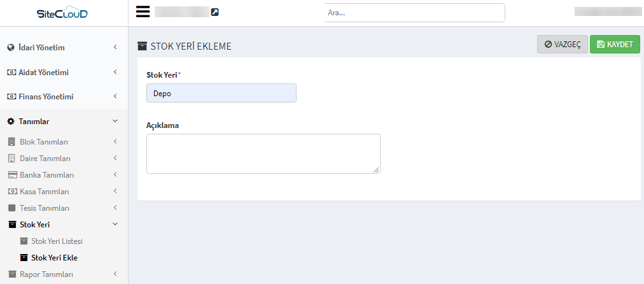Image resolution: width=644 pixels, height=284 pixels.
Task: Expand the Rapor Tanımları chevron
Action: [x=115, y=274]
